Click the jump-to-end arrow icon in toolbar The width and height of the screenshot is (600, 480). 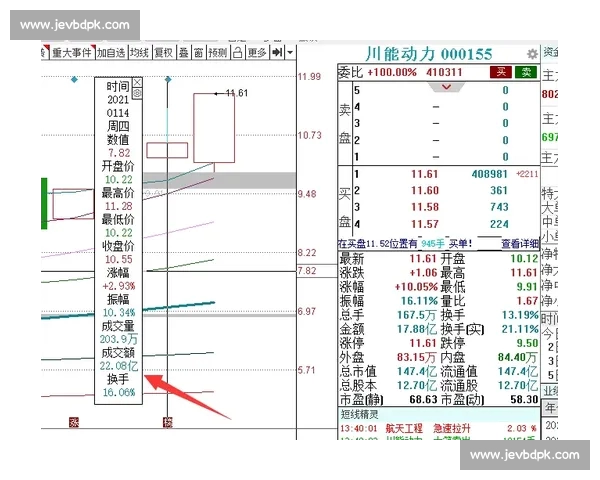pyautogui.click(x=277, y=52)
